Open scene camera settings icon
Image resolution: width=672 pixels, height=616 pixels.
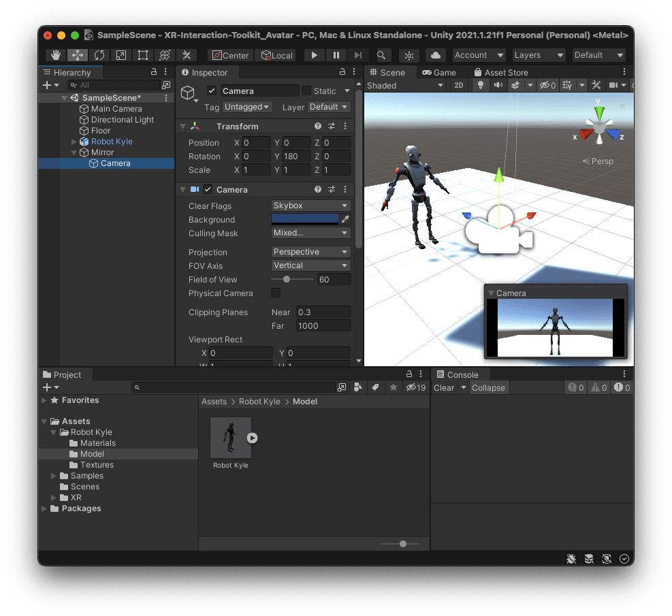(613, 85)
